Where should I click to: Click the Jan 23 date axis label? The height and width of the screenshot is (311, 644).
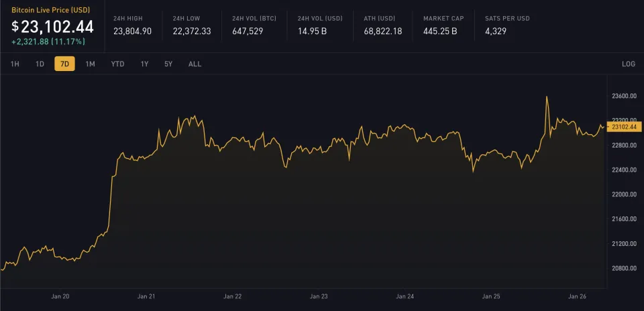[319, 296]
